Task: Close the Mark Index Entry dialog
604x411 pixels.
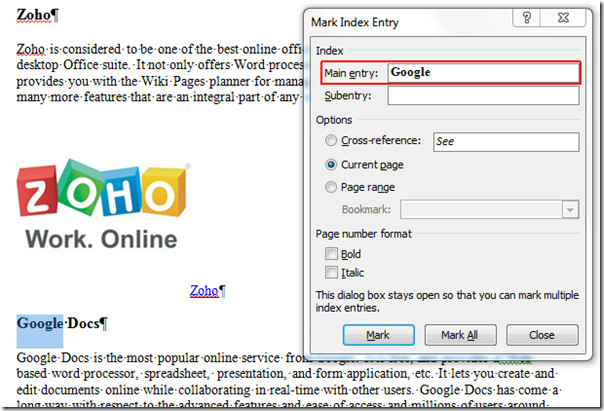Action: tap(563, 17)
